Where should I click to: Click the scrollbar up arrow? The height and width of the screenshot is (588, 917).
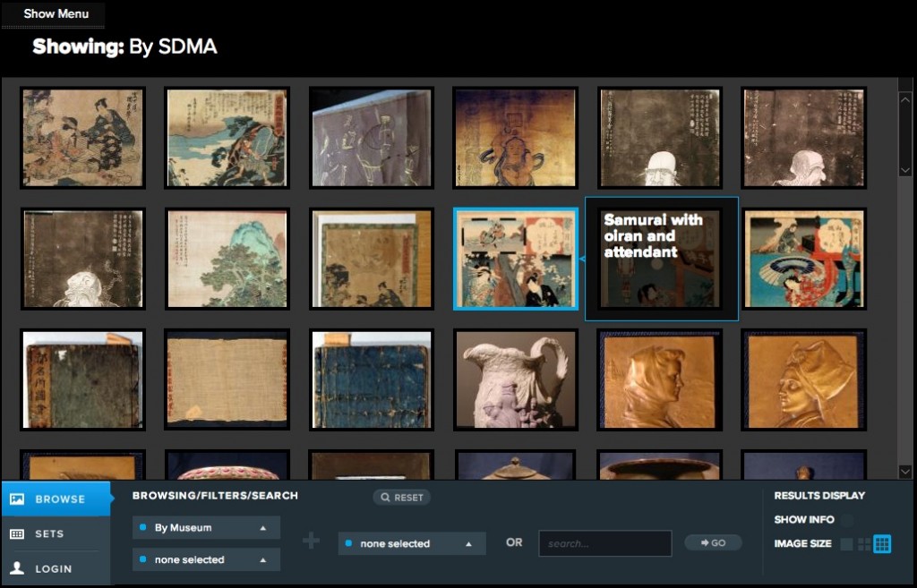905,98
